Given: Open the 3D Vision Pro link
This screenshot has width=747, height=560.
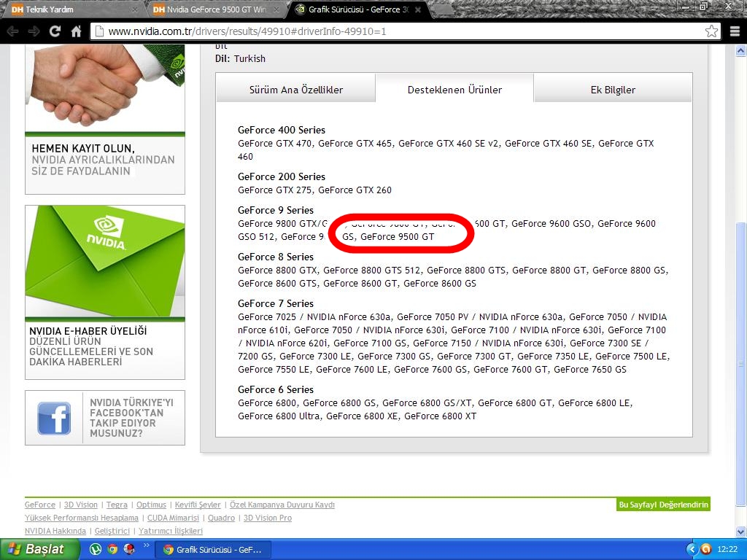Looking at the screenshot, I should (x=267, y=518).
